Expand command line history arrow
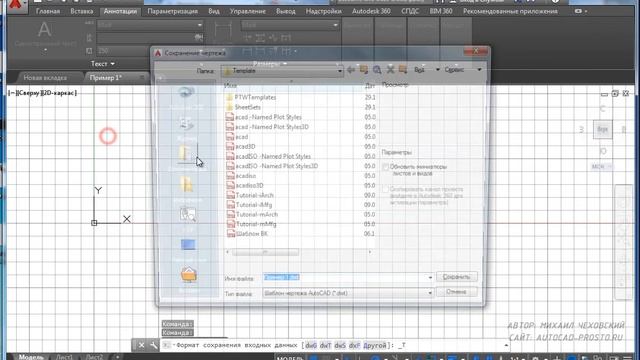 [506, 345]
